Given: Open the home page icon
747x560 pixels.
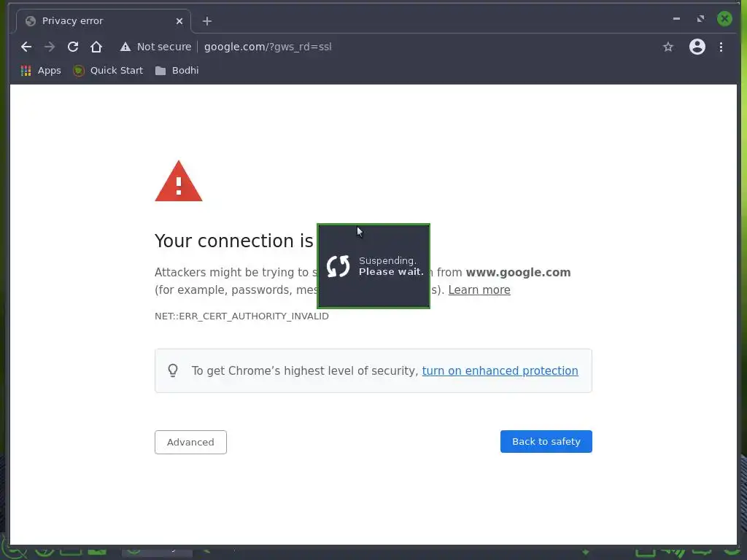Looking at the screenshot, I should coord(96,47).
